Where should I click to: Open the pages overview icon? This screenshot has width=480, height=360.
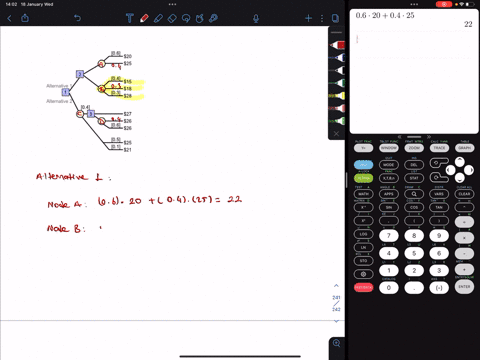coord(335,18)
